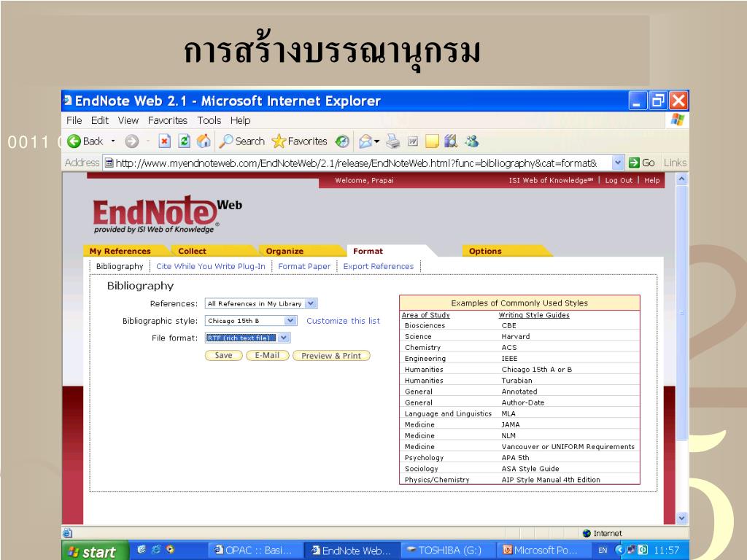Screen dimensions: 747x560
Task: Click the Go arrow button
Action: [x=641, y=163]
